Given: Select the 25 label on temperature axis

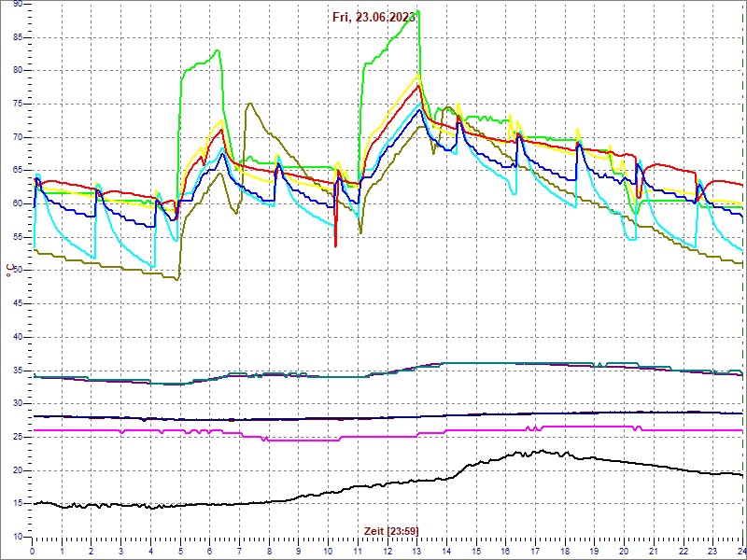Looking at the screenshot, I should [x=18, y=437].
